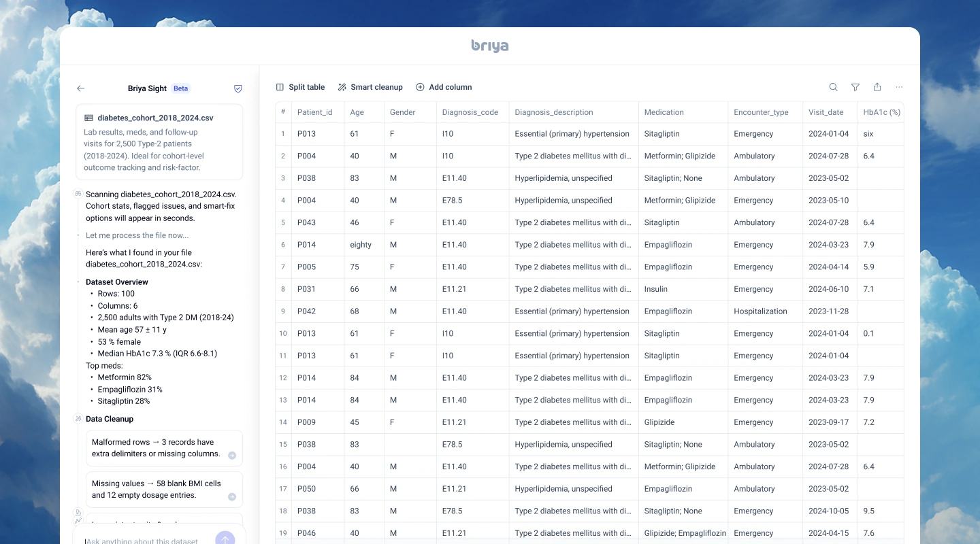980x544 pixels.
Task: Click patient ID P009 in row 14
Action: coord(318,422)
